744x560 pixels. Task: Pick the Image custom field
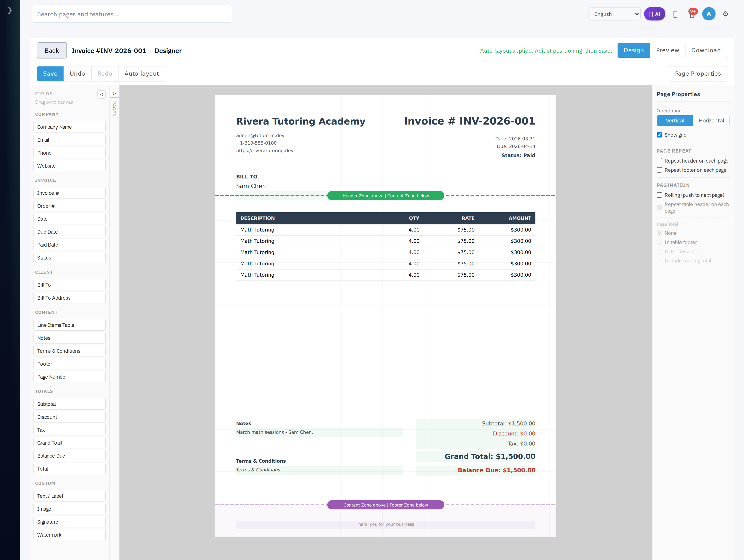pos(69,509)
